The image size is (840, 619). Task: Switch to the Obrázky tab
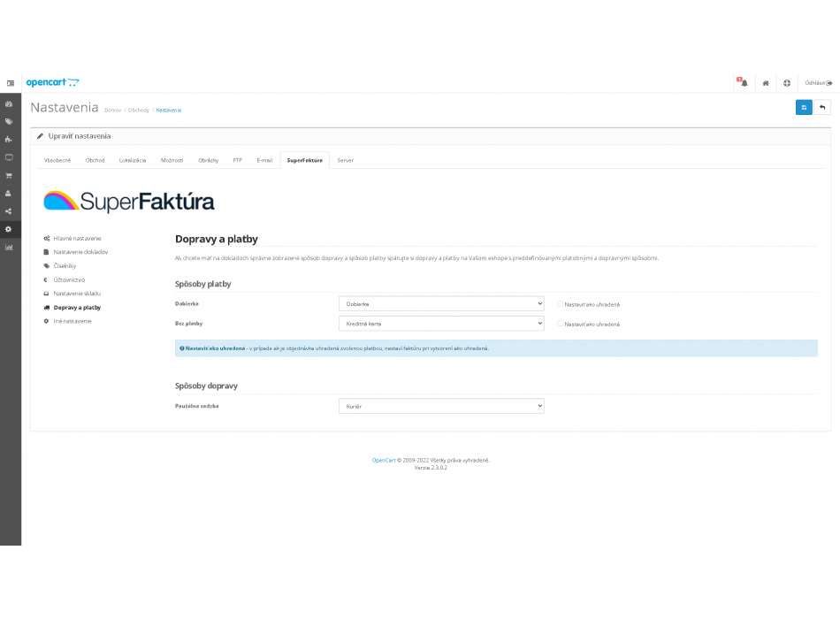click(209, 160)
